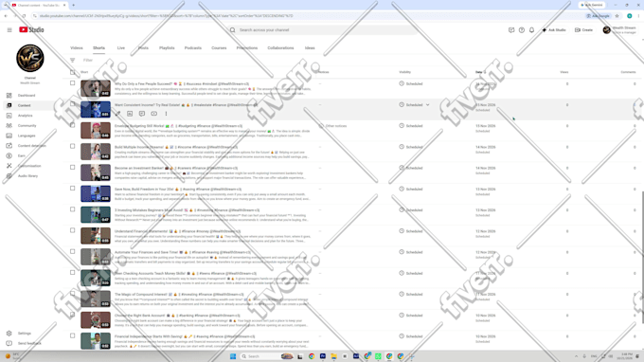Click the Windows taskbar Search box
The width and height of the screenshot is (644, 362).
[x=259, y=356]
